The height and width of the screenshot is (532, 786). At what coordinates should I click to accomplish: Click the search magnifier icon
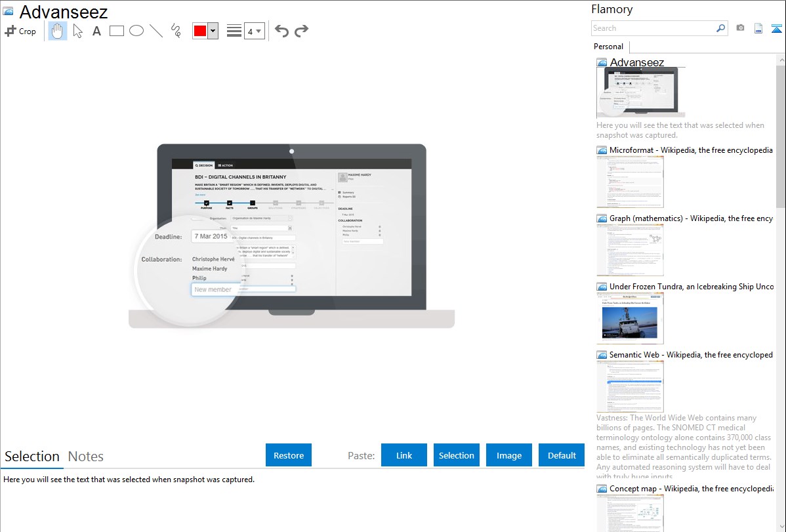coord(721,28)
